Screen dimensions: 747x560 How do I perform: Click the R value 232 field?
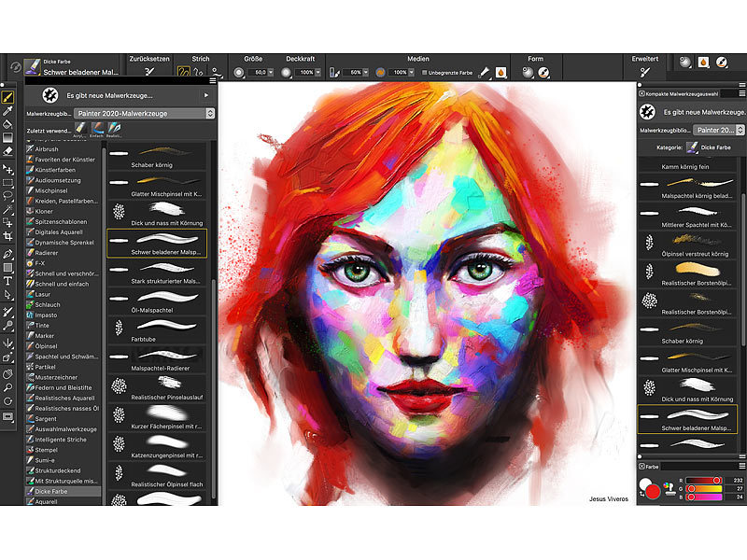735,481
